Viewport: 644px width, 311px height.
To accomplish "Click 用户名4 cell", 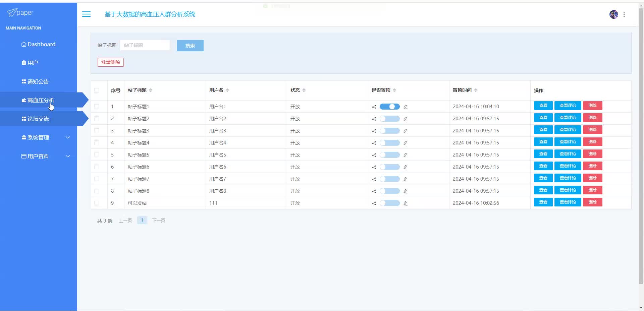I will coord(218,143).
